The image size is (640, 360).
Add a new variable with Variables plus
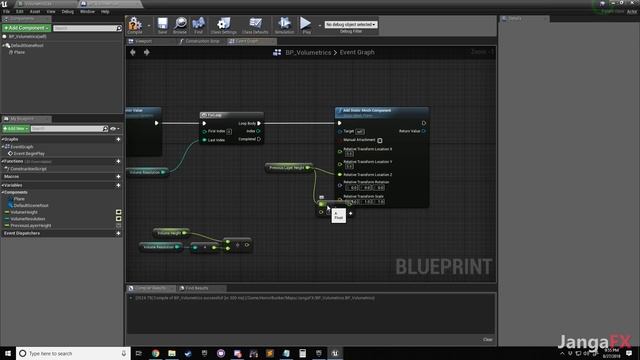[x=118, y=185]
